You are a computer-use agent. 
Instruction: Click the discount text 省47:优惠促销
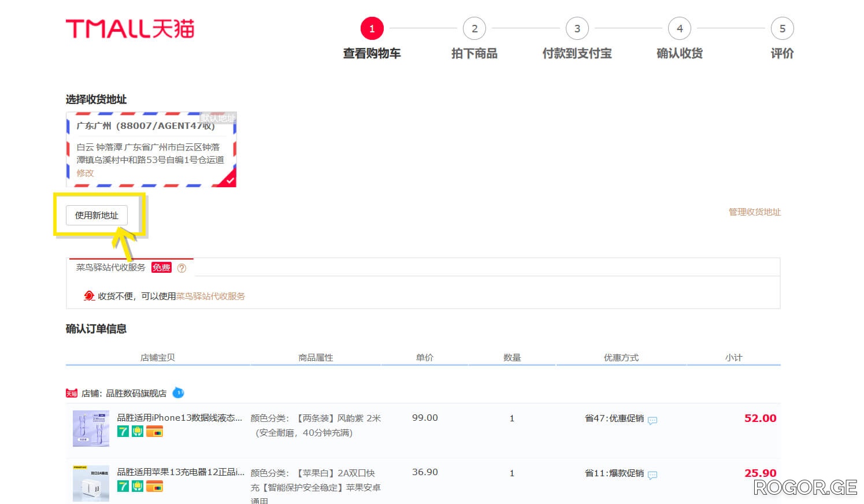point(614,418)
